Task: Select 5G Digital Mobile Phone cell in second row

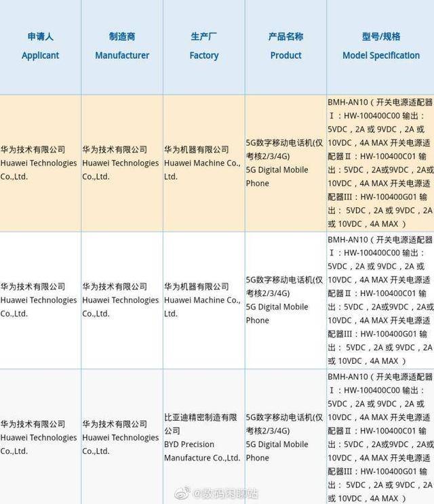Action: point(285,300)
